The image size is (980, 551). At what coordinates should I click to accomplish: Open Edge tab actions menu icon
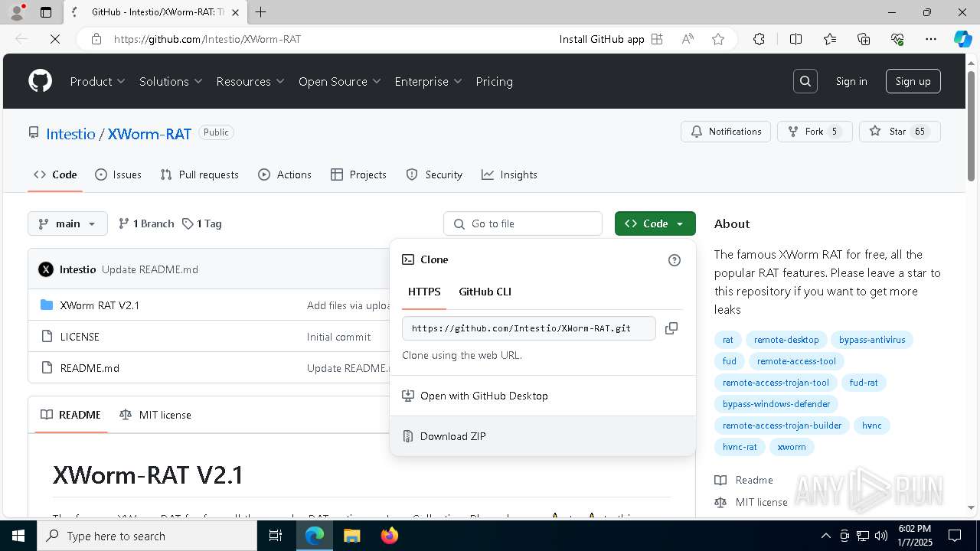point(46,12)
